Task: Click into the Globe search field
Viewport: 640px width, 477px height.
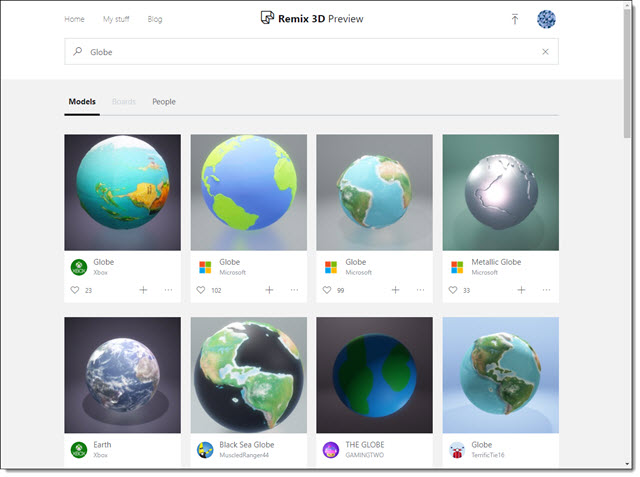Action: pyautogui.click(x=311, y=51)
